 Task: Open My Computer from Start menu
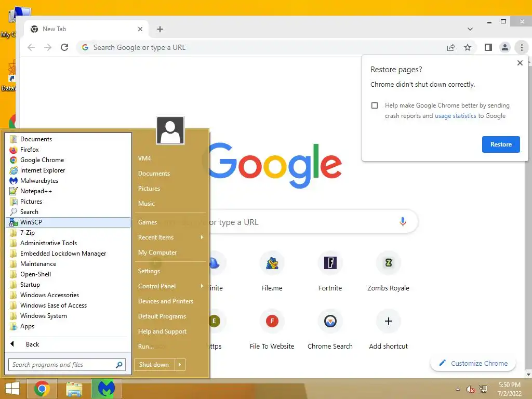[170, 252]
